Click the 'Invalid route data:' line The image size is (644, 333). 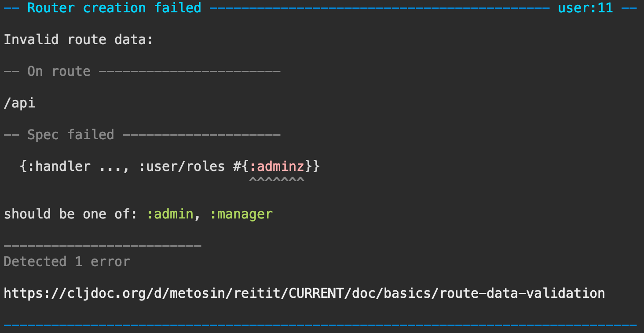(x=78, y=40)
